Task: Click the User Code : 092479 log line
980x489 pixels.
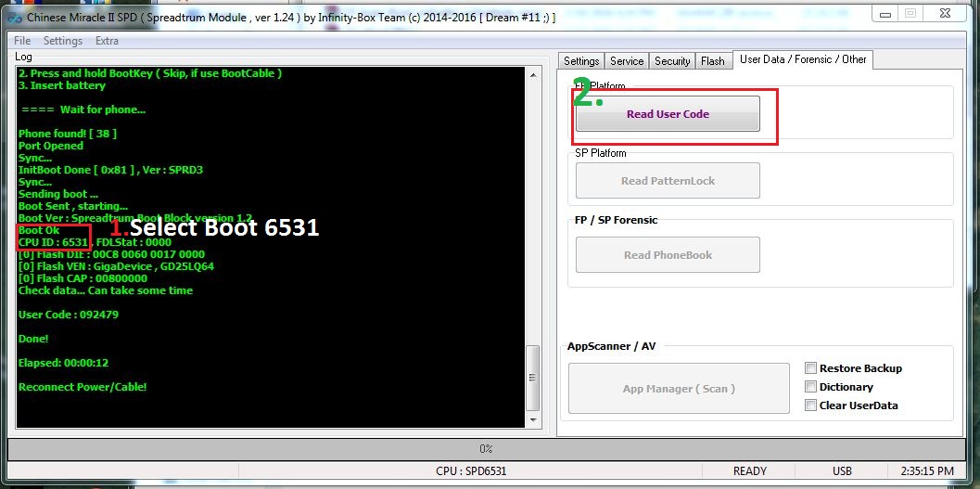Action: [x=68, y=315]
